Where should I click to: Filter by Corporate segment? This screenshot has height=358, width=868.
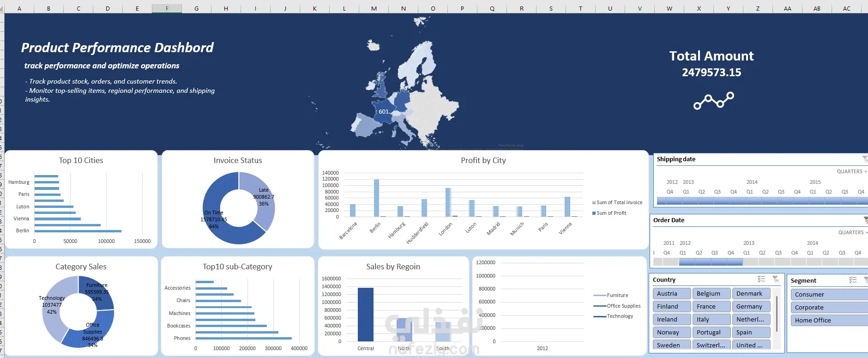(x=829, y=307)
